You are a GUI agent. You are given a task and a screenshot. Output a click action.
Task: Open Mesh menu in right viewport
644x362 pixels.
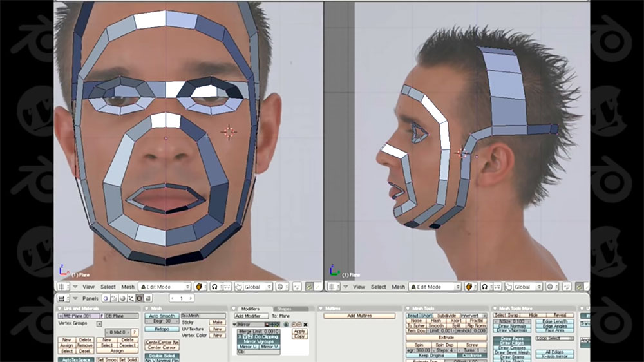[x=398, y=287]
